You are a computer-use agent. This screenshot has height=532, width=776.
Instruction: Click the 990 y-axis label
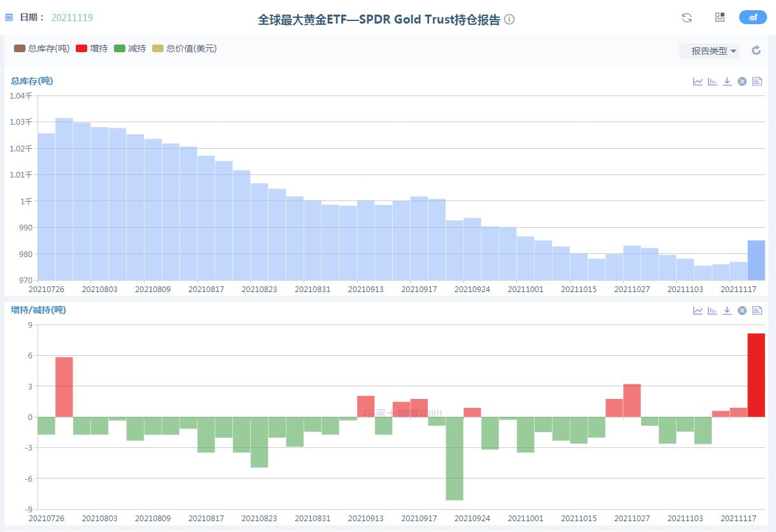coord(25,227)
